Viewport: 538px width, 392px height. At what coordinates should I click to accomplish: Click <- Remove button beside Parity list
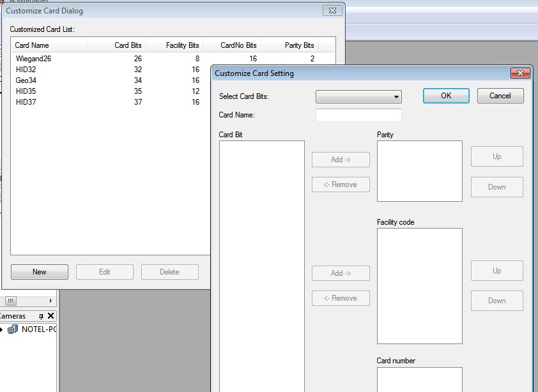[341, 185]
